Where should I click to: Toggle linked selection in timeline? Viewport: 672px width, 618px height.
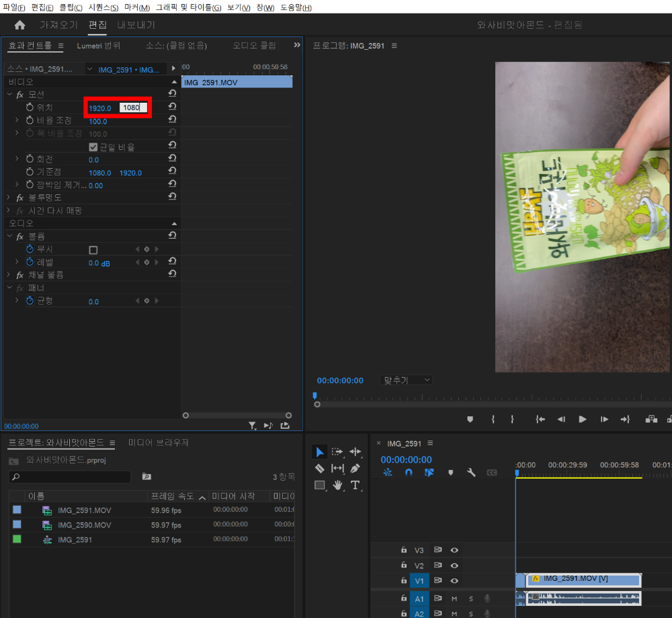pyautogui.click(x=429, y=472)
